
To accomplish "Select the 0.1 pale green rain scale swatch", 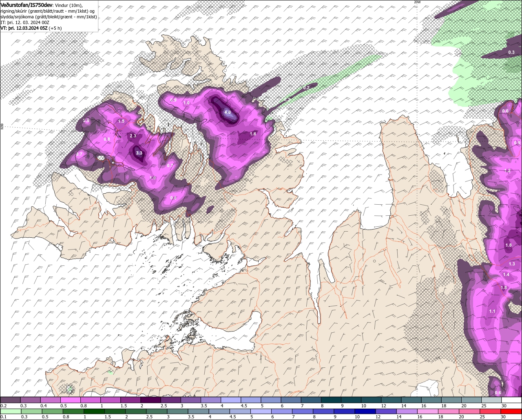I will [x=11, y=411].
